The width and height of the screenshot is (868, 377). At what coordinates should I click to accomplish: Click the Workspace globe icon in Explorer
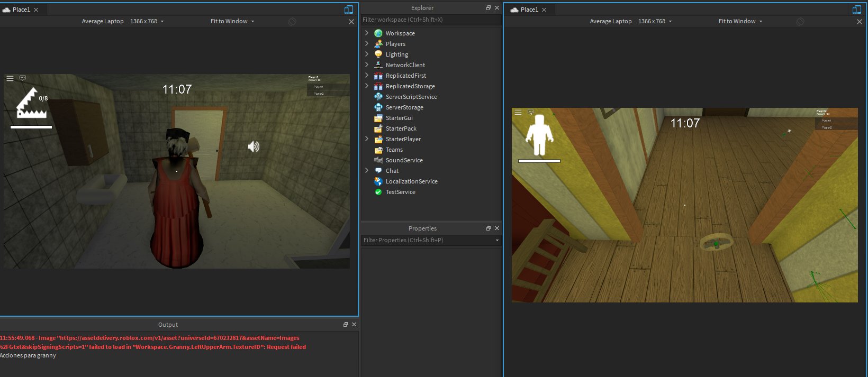(378, 33)
